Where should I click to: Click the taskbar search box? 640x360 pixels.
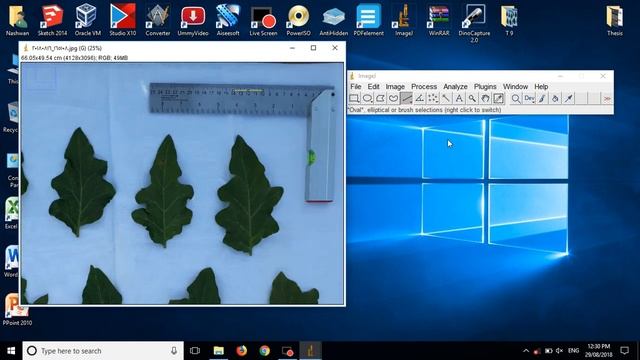point(103,351)
